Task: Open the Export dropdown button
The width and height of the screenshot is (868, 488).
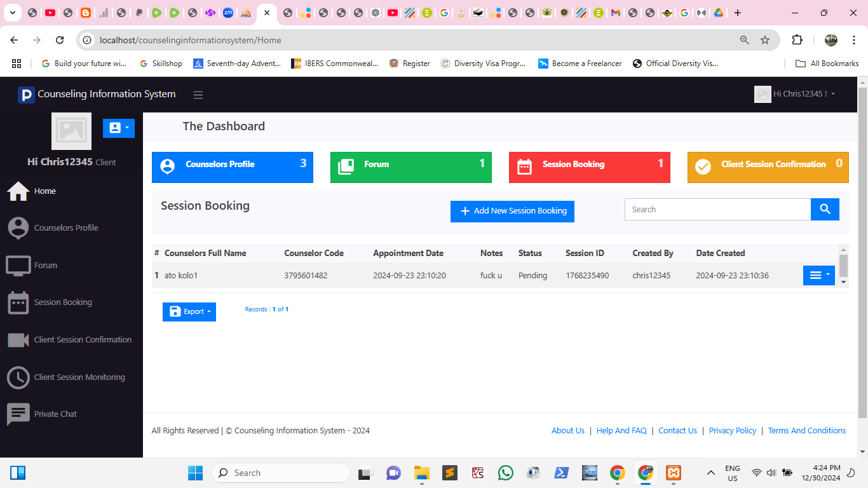Action: [x=189, y=311]
